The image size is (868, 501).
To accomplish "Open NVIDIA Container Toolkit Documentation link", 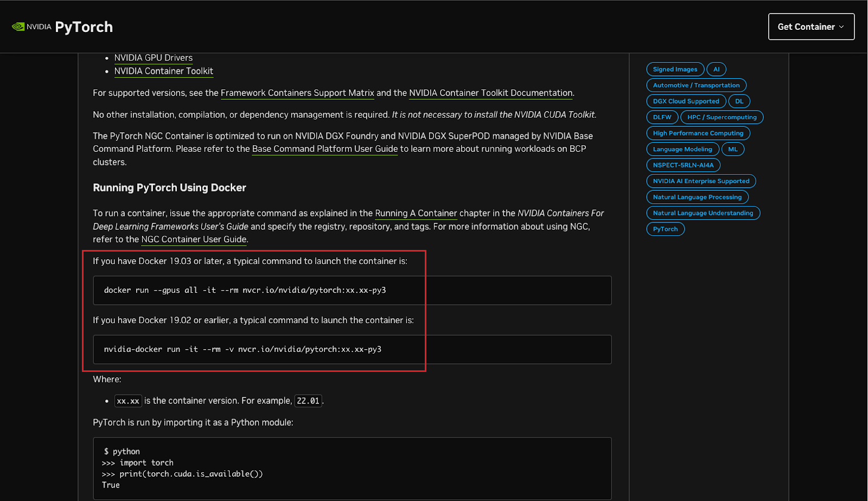I will point(491,93).
